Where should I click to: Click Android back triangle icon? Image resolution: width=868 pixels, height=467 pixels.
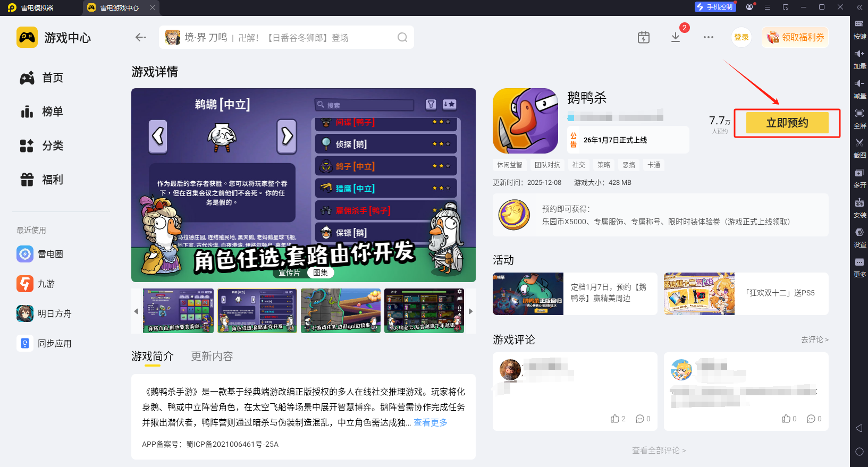(859, 428)
